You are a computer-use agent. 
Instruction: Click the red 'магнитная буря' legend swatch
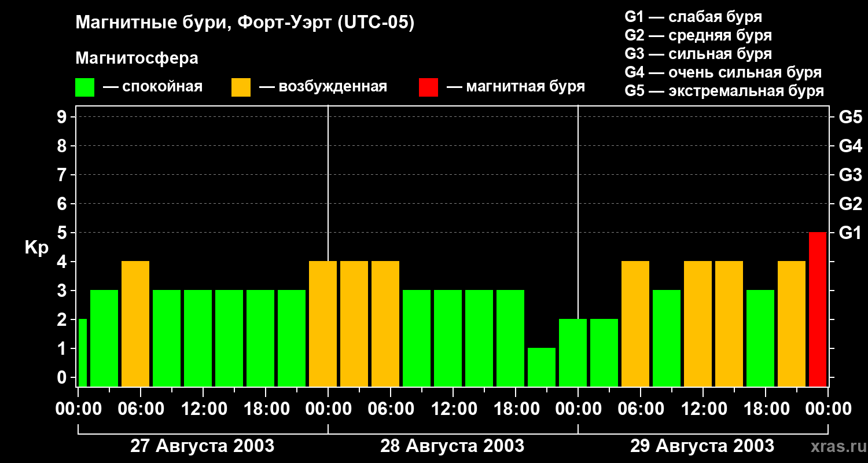[428, 87]
